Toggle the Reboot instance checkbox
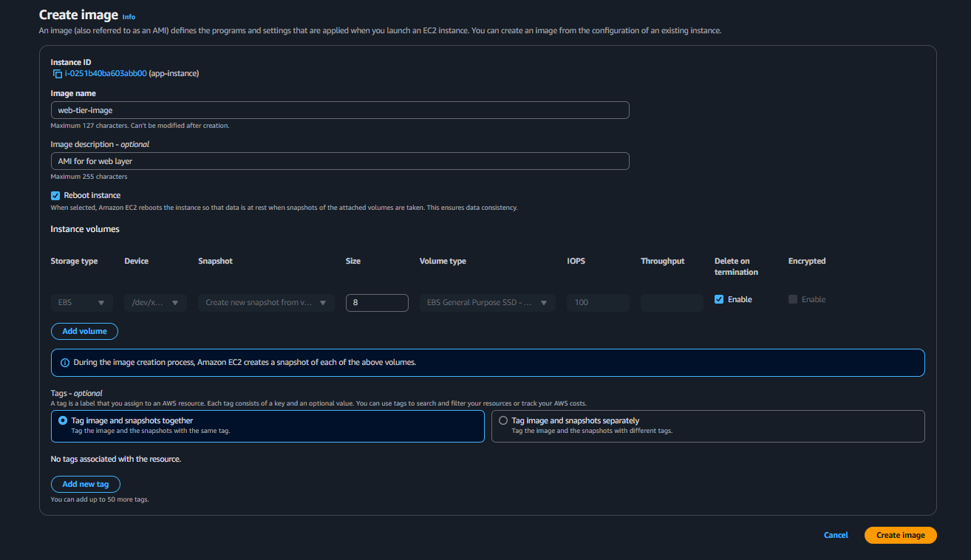 pyautogui.click(x=55, y=196)
